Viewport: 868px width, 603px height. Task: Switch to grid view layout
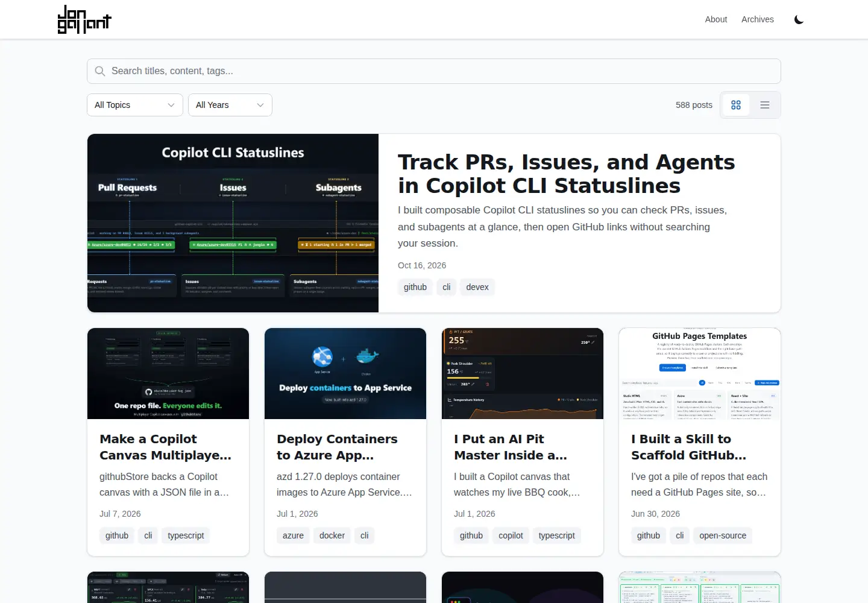click(x=736, y=105)
